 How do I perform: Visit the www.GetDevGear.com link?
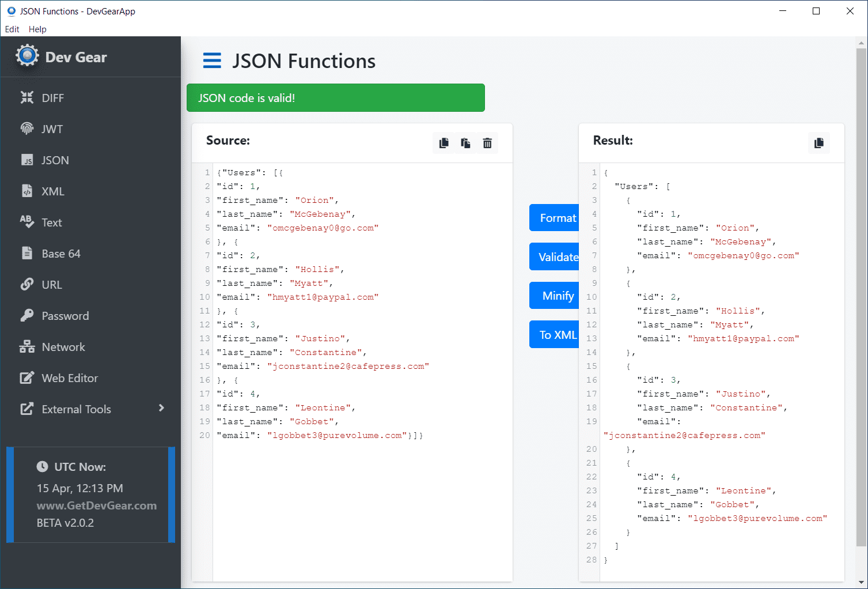click(97, 505)
